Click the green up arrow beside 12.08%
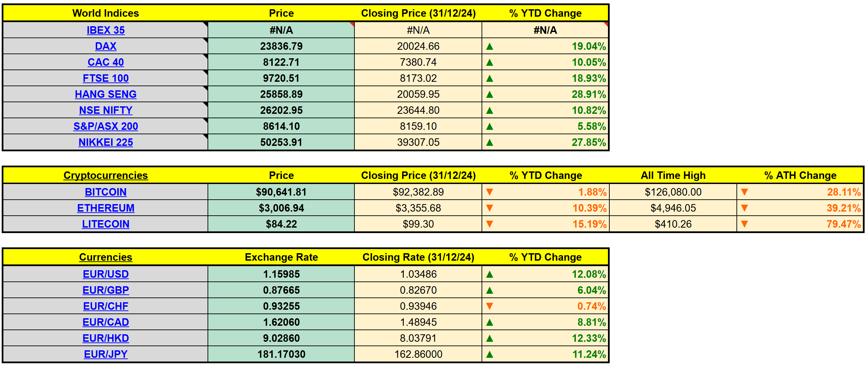The height and width of the screenshot is (368, 868). click(489, 274)
